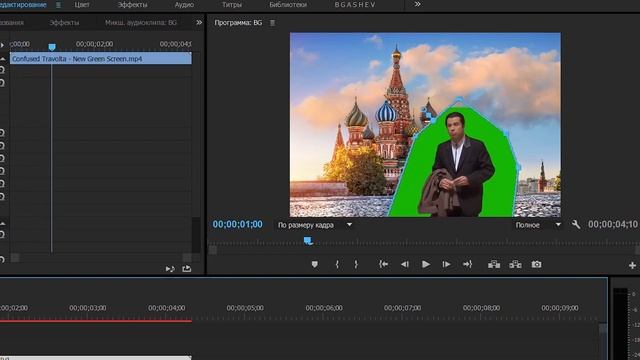Viewport: 640px width, 360px height.
Task: Click the program preview video frame
Action: click(x=425, y=124)
